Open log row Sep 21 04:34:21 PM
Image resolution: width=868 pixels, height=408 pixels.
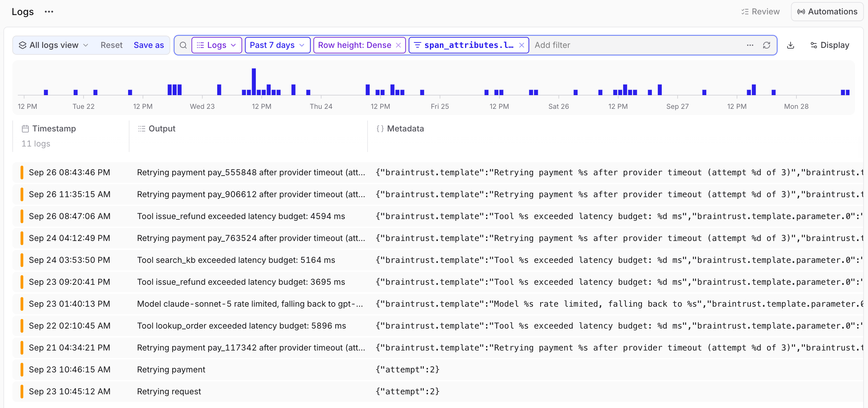point(438,348)
